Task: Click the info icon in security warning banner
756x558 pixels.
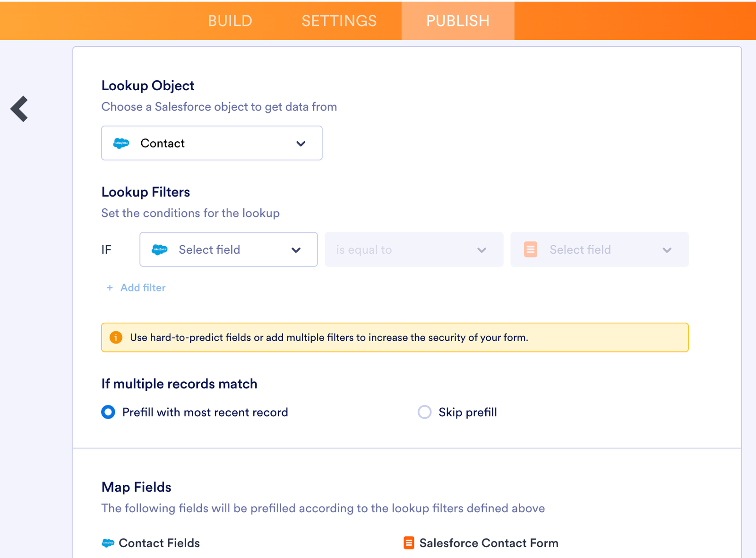Action: (x=116, y=337)
